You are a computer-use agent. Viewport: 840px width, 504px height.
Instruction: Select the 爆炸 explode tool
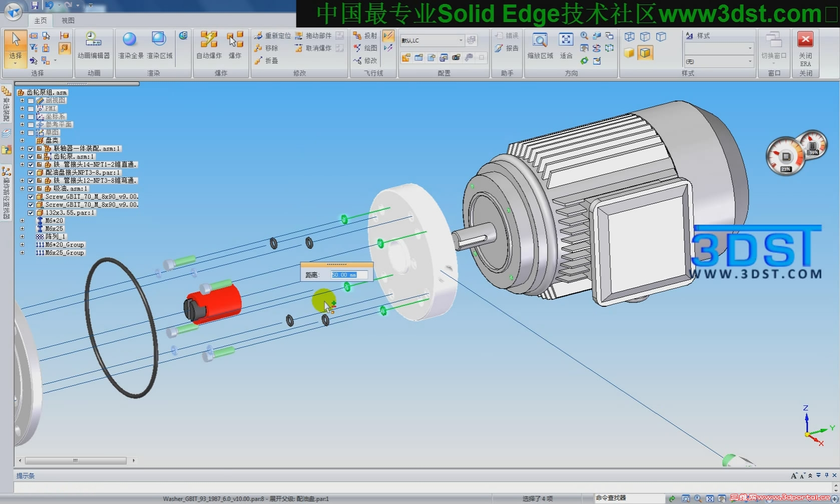pyautogui.click(x=235, y=45)
